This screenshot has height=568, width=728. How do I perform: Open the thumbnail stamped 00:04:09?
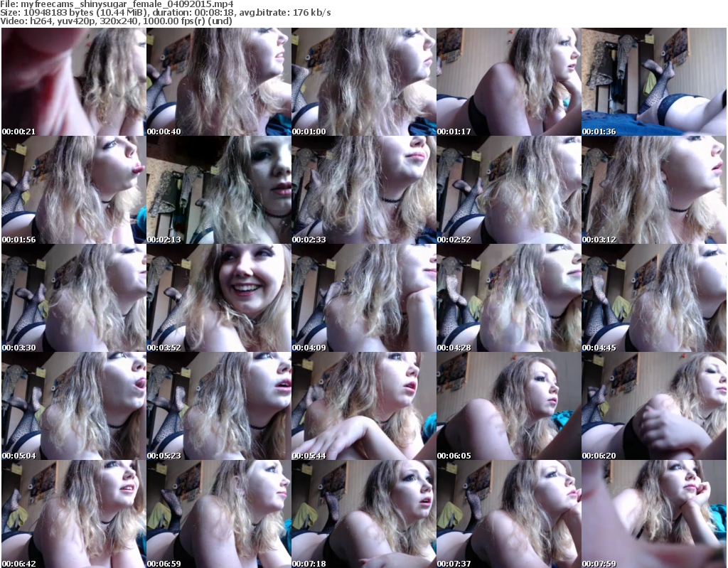[x=363, y=298]
